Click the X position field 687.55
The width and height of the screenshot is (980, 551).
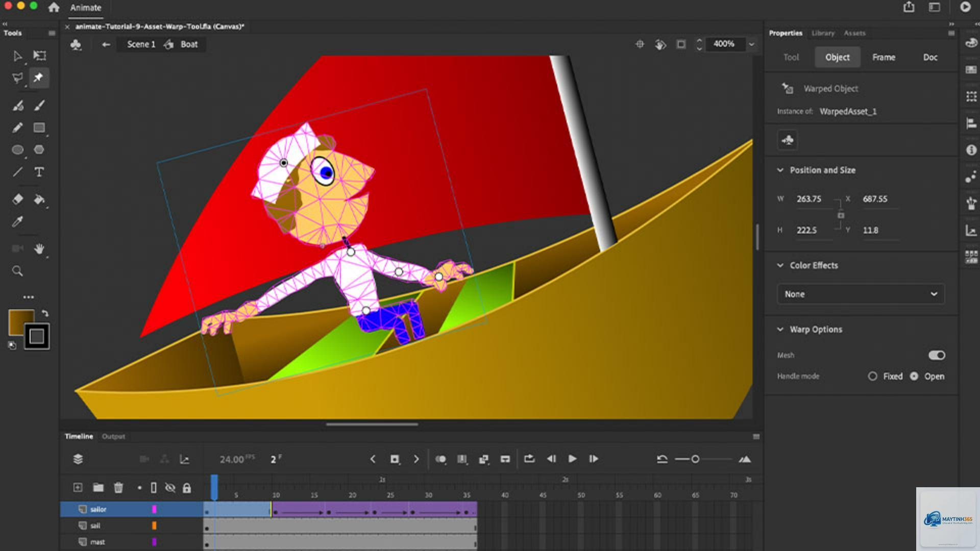880,199
